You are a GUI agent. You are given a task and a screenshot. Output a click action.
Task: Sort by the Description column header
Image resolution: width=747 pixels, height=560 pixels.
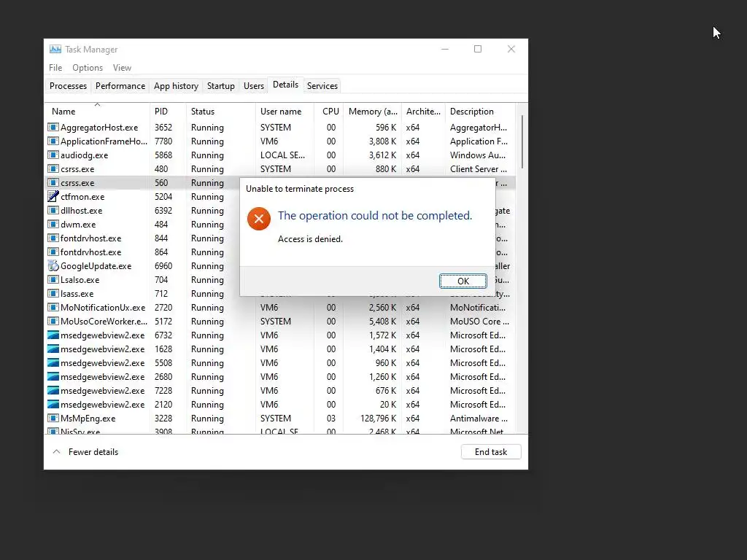coord(480,111)
